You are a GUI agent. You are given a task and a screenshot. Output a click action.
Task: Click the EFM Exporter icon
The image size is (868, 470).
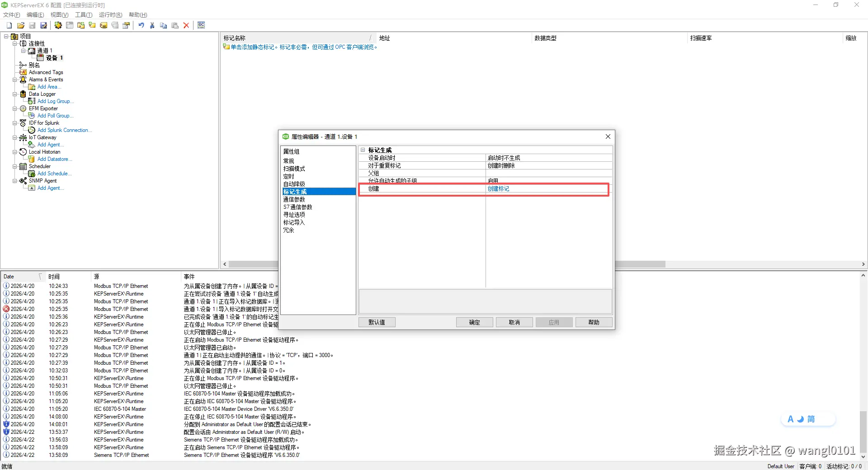coord(23,108)
